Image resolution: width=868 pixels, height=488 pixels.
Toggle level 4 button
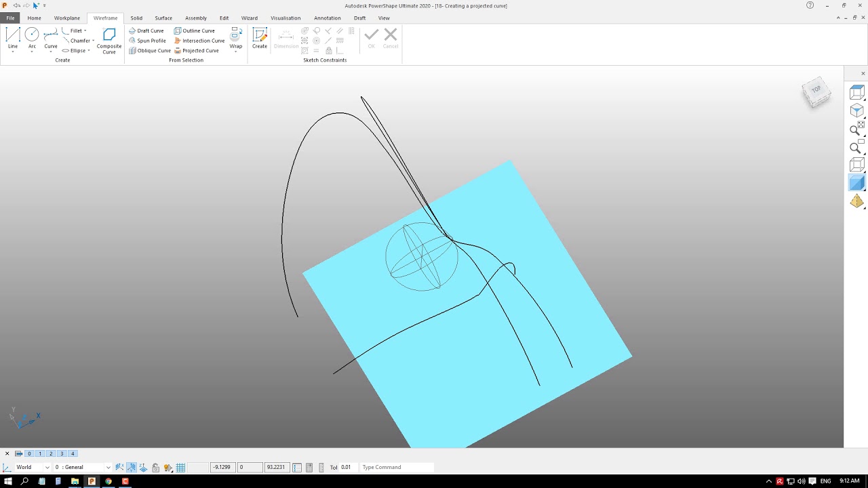pos(73,453)
